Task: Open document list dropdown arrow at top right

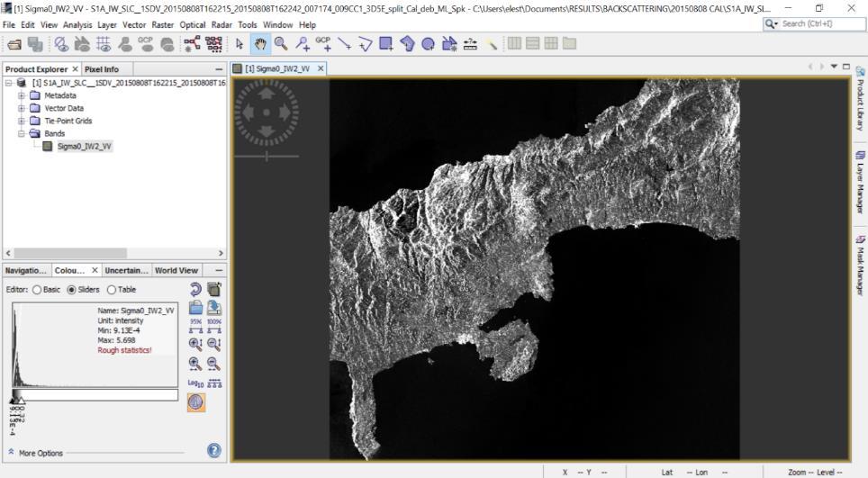Action: [834, 67]
